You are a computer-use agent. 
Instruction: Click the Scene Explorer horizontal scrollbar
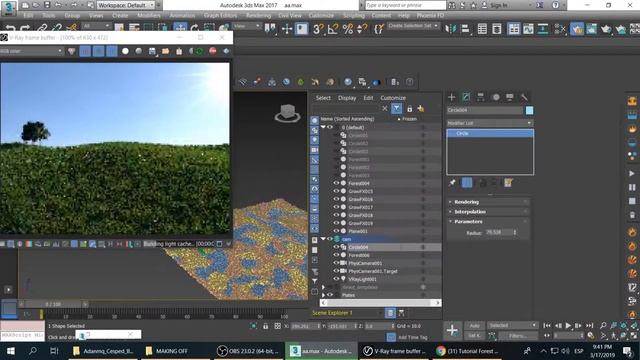[380, 303]
